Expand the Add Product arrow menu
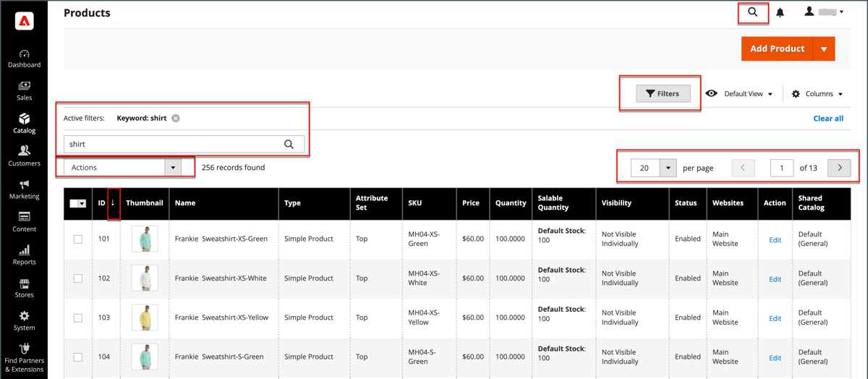 [x=824, y=48]
